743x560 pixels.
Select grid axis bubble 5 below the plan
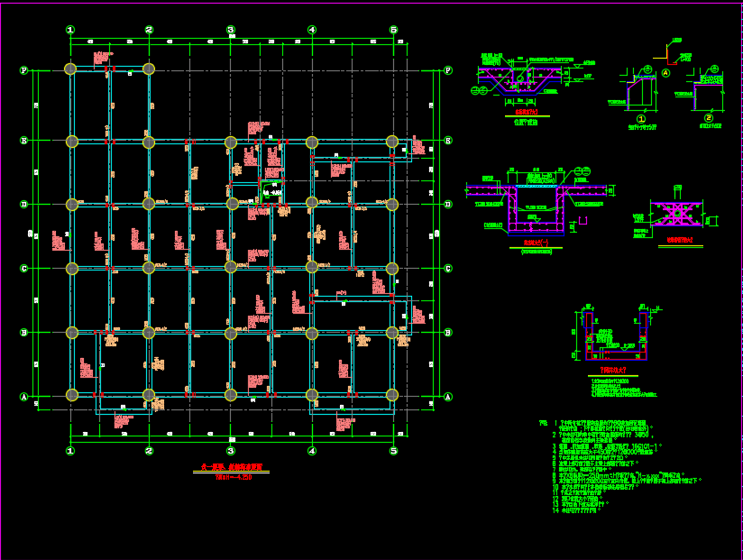tap(393, 450)
